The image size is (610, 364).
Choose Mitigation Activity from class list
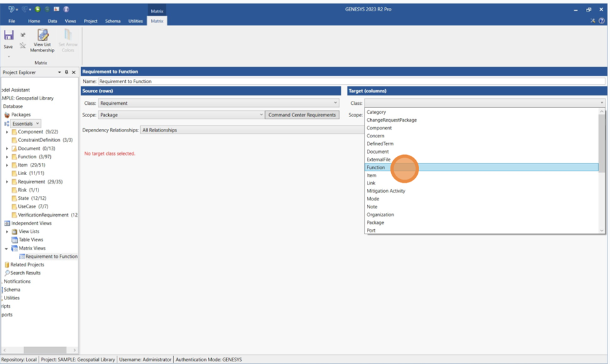pyautogui.click(x=482, y=191)
